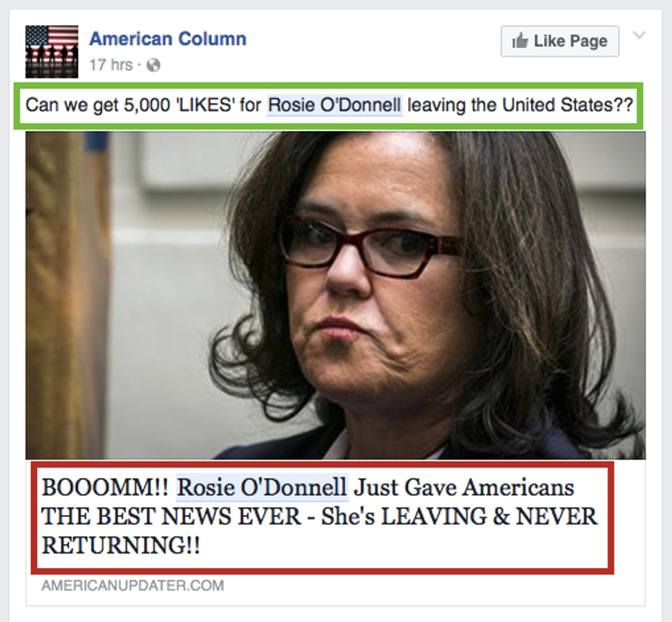Open the article preview photo
This screenshot has height=622, width=672.
tap(335, 296)
